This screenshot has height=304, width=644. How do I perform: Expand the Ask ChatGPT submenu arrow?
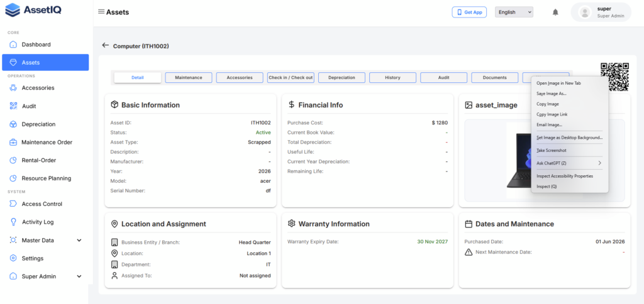(599, 163)
